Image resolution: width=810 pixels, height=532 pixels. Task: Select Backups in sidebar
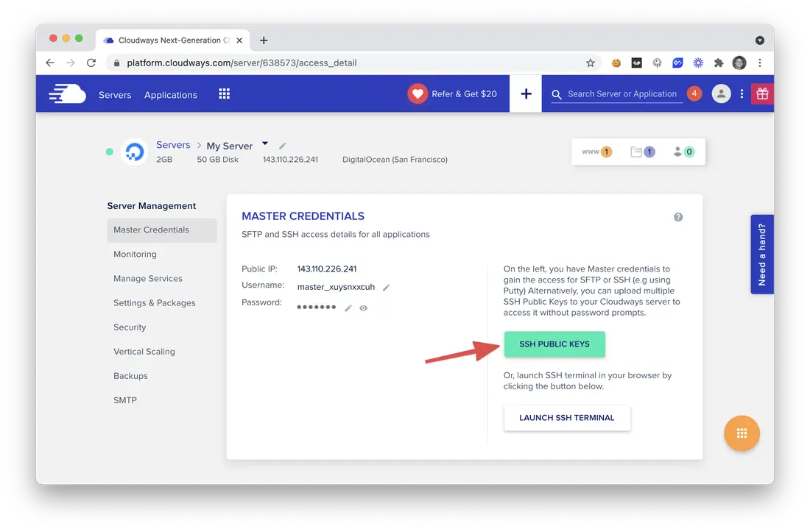(x=130, y=376)
